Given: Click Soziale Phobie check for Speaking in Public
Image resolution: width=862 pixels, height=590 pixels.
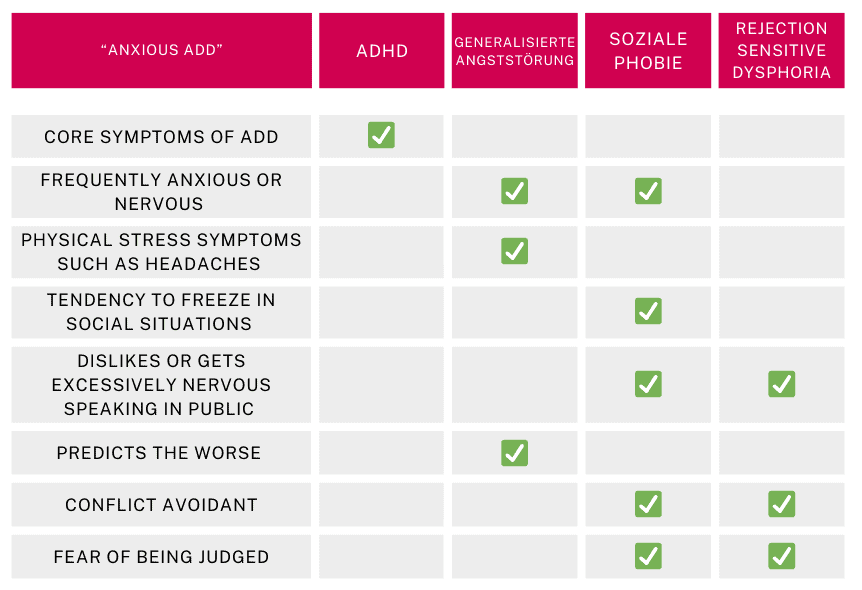Looking at the screenshot, I should [x=648, y=384].
